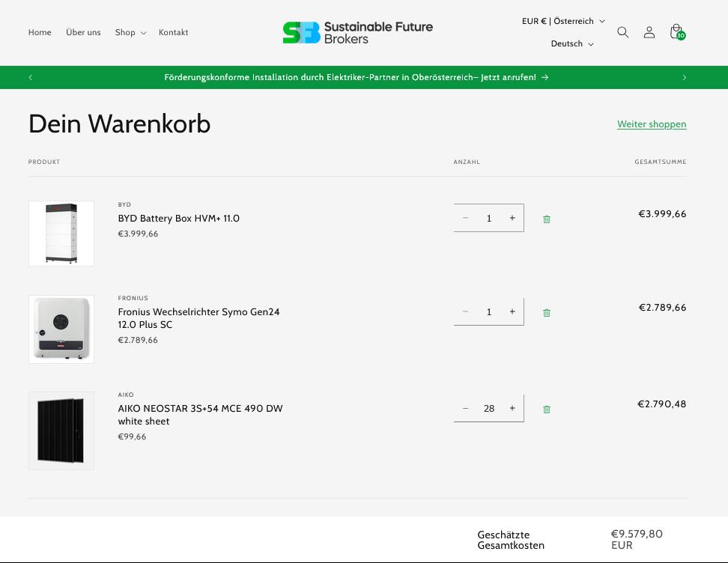The image size is (728, 563).
Task: Open the search magnifier icon
Action: click(x=622, y=32)
